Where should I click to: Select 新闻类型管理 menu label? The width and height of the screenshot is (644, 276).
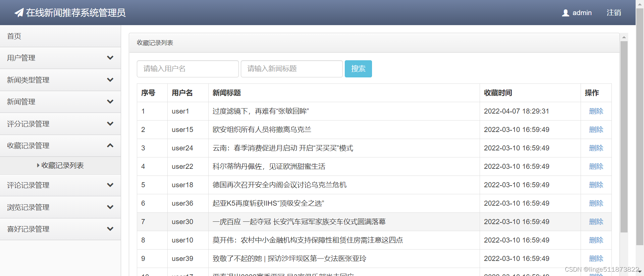point(28,80)
